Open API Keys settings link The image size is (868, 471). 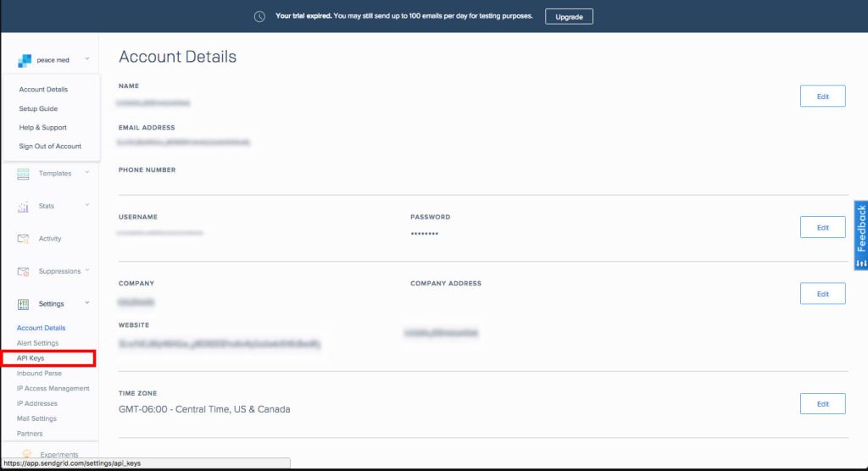[x=31, y=358]
